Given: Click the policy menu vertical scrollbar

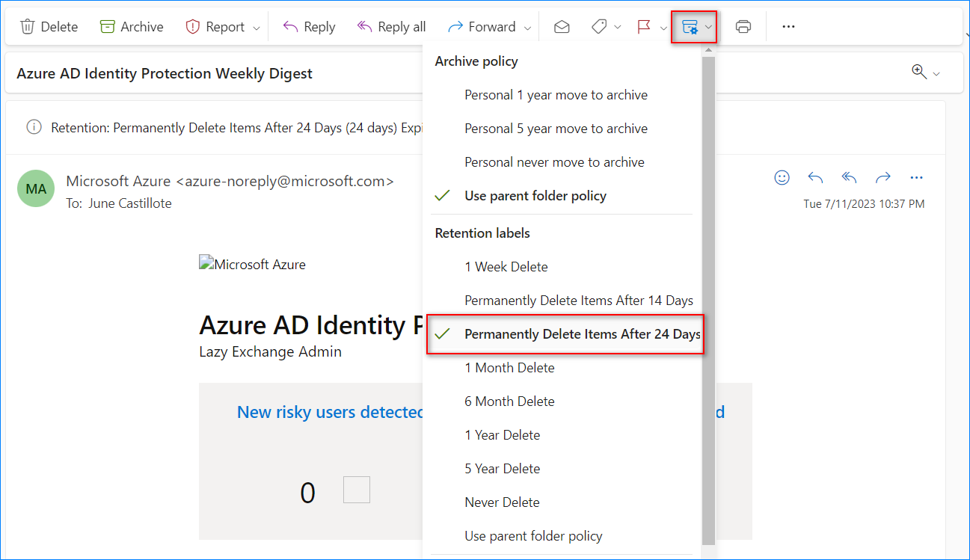Looking at the screenshot, I should pos(708,299).
